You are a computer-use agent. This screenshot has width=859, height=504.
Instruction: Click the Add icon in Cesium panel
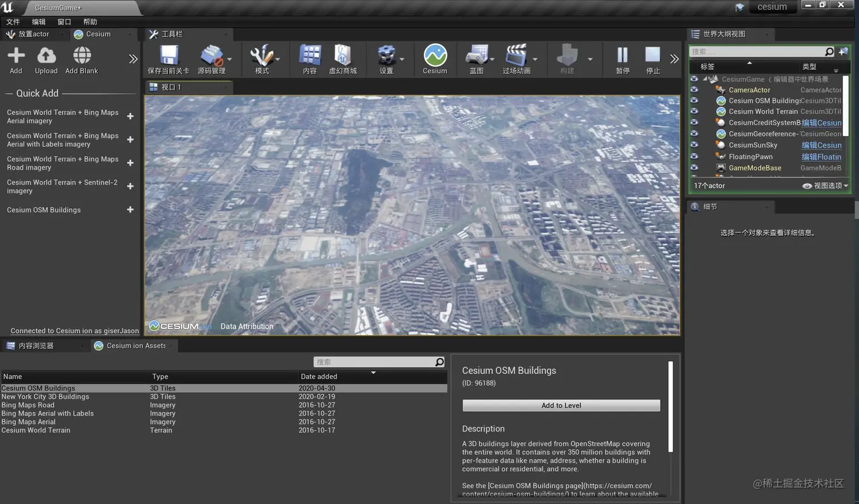point(16,55)
